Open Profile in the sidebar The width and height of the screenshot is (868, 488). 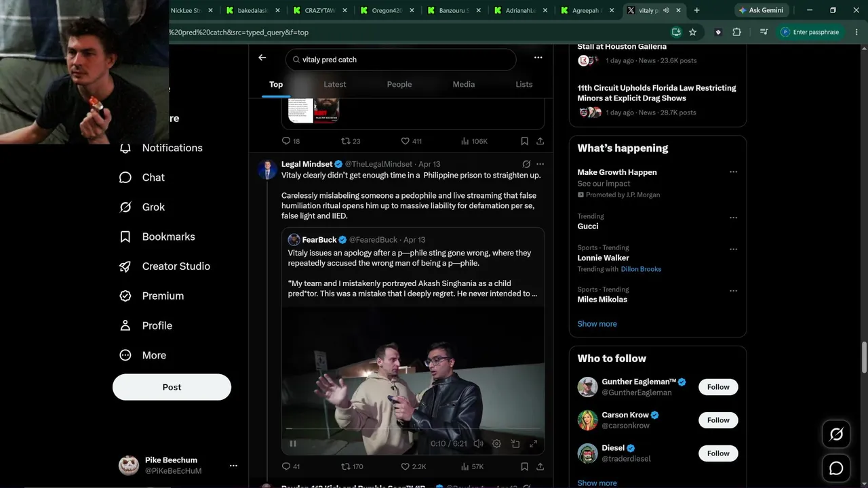coord(146,325)
